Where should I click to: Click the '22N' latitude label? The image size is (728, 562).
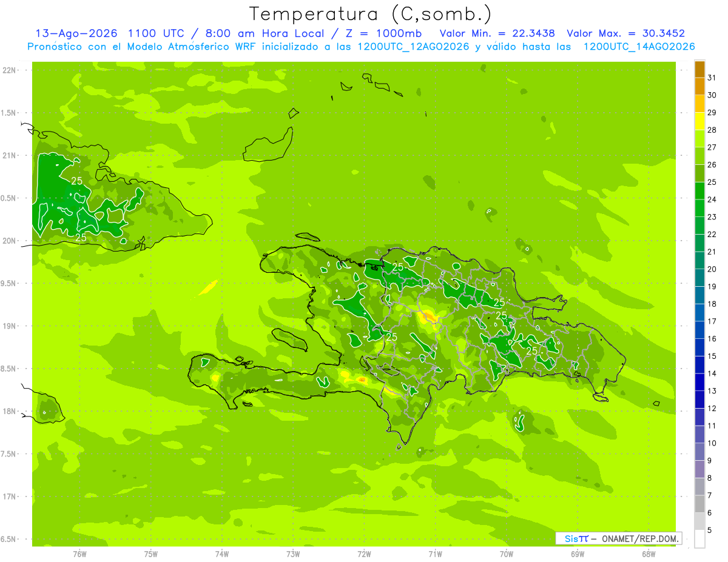10,70
